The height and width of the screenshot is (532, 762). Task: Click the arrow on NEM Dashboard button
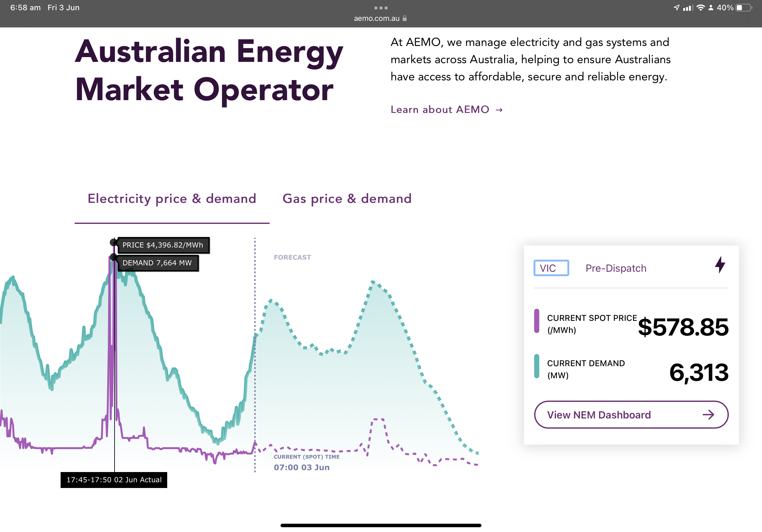tap(708, 415)
